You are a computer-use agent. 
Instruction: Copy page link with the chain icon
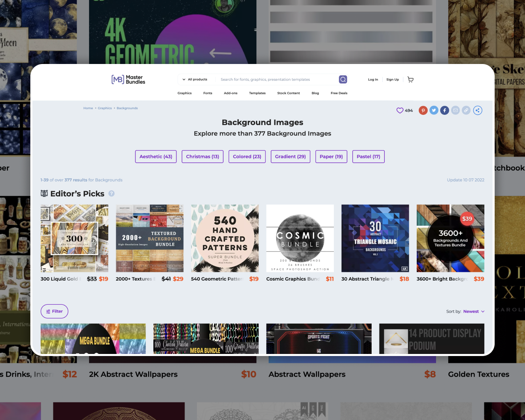coord(466,110)
